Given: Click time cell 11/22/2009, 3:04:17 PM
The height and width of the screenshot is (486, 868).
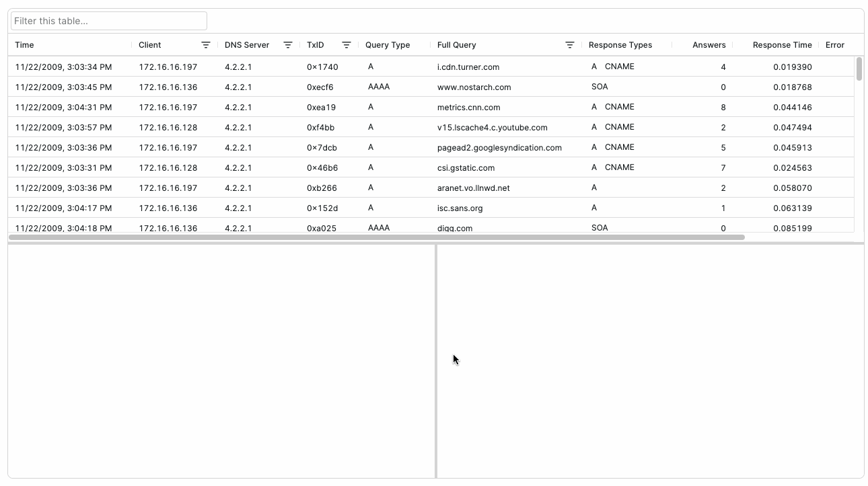Looking at the screenshot, I should (63, 208).
